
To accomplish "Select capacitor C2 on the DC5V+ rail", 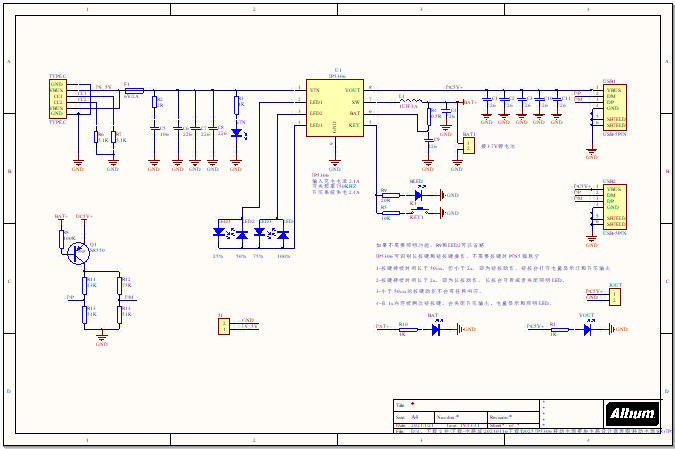I will coord(504,99).
